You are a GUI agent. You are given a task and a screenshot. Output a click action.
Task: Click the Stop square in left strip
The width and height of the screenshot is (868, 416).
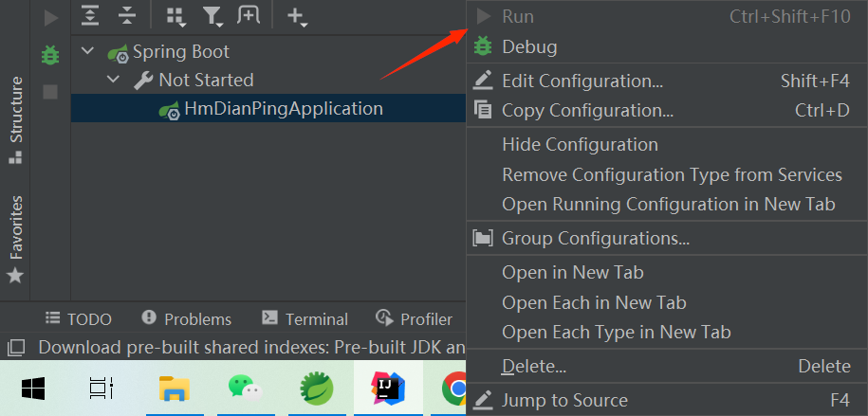pos(50,92)
